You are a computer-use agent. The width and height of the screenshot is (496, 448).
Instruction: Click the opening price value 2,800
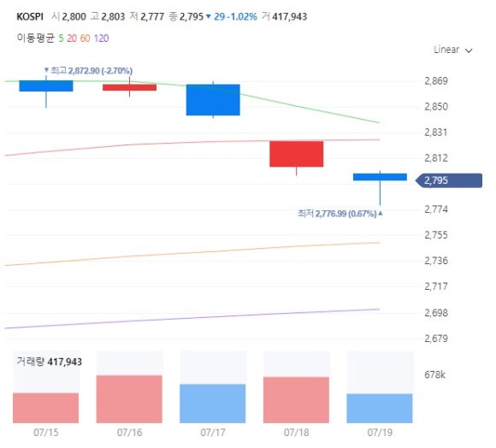tap(74, 16)
